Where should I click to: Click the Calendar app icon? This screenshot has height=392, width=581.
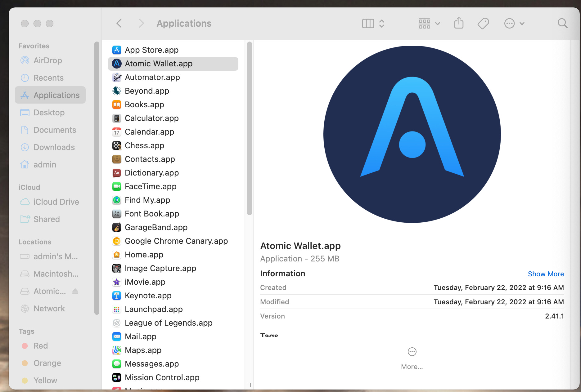[117, 132]
